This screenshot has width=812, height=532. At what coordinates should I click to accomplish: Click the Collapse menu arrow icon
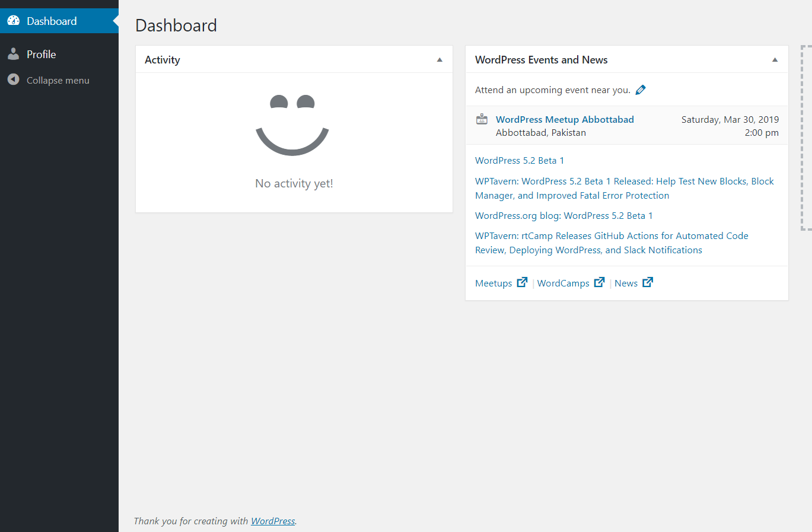[x=14, y=79]
